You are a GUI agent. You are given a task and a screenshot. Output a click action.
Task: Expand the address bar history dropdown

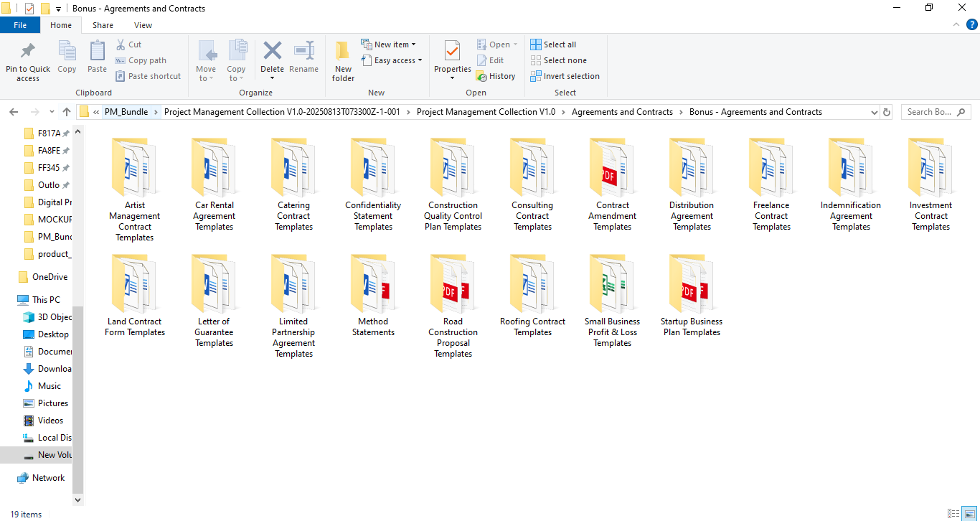click(x=874, y=112)
